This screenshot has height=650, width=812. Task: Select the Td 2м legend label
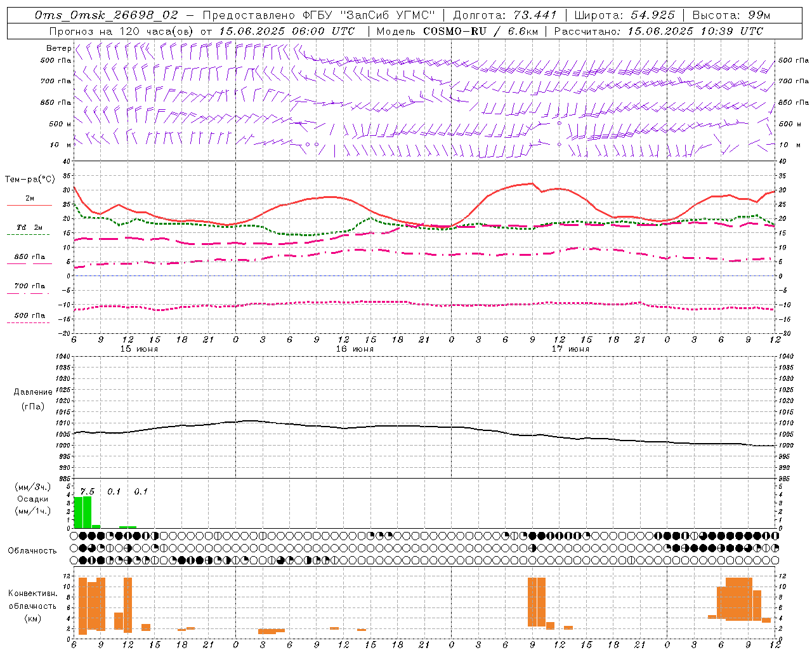pyautogui.click(x=29, y=227)
